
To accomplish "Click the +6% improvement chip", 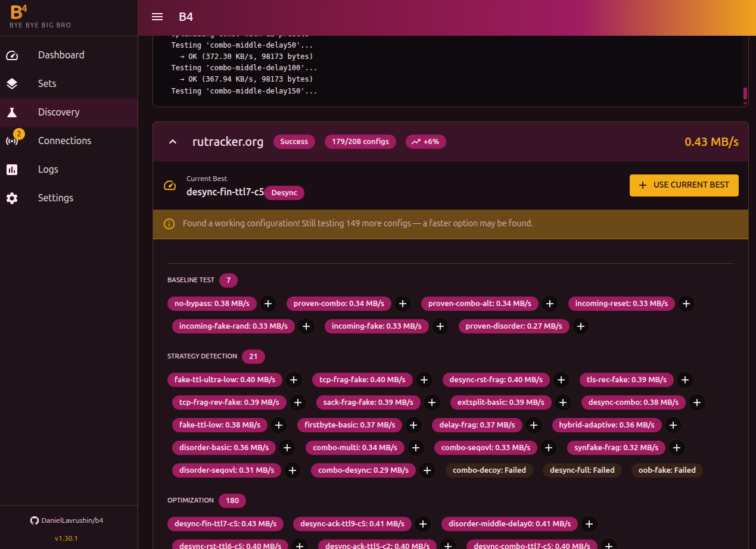I will (426, 142).
